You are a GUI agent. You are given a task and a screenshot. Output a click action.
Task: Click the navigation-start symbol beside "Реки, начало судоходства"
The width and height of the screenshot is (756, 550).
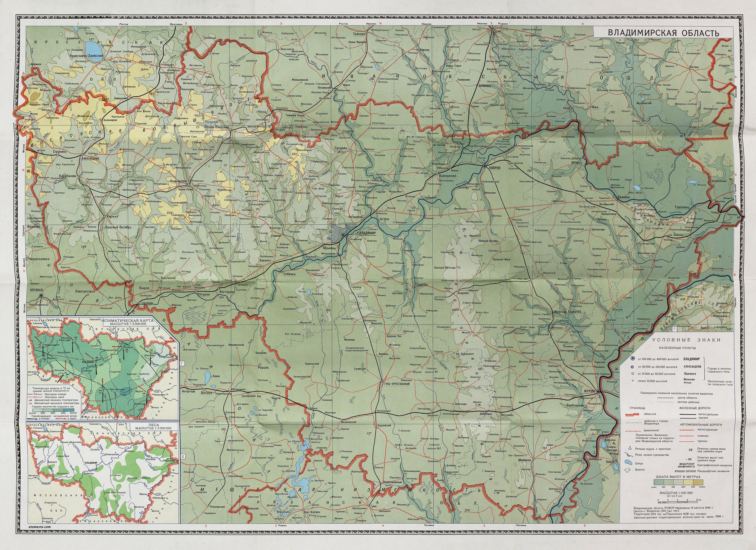pyautogui.click(x=629, y=455)
